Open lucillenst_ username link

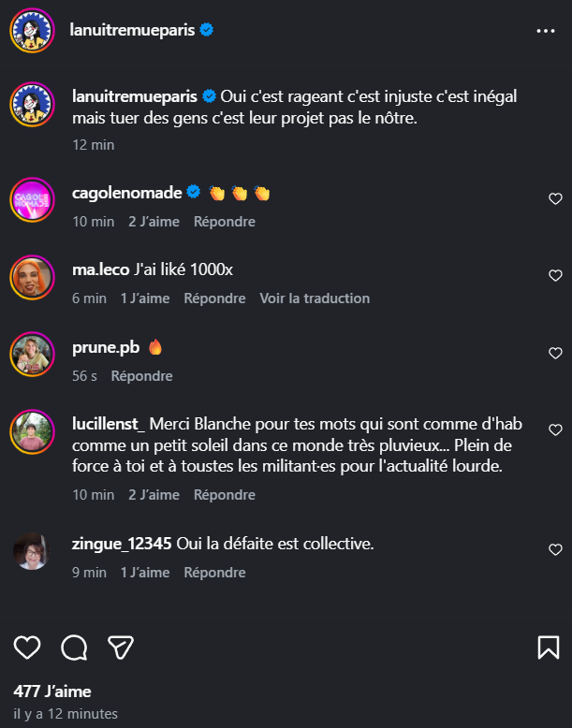coord(108,423)
